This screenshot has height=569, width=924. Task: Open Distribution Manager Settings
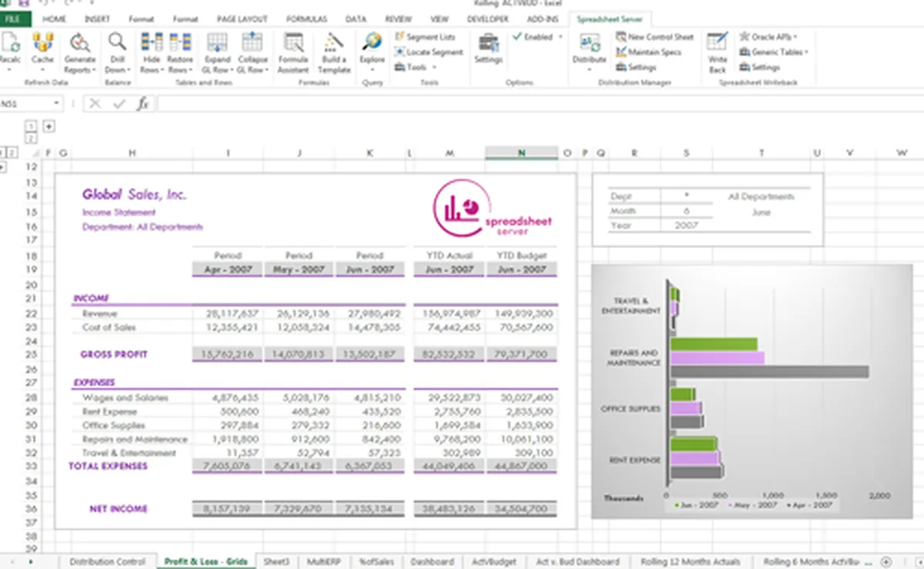pyautogui.click(x=636, y=67)
